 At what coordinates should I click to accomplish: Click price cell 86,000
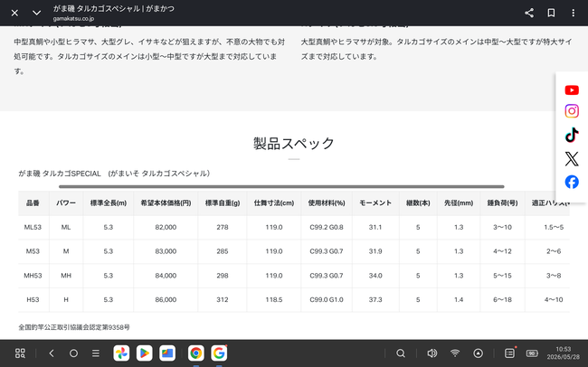(x=166, y=300)
